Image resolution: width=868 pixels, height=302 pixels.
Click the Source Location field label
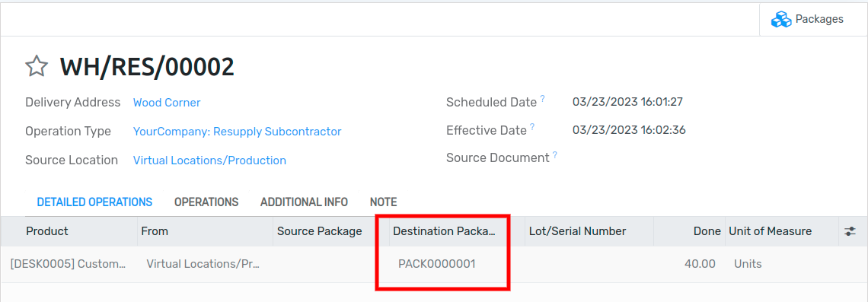point(72,161)
